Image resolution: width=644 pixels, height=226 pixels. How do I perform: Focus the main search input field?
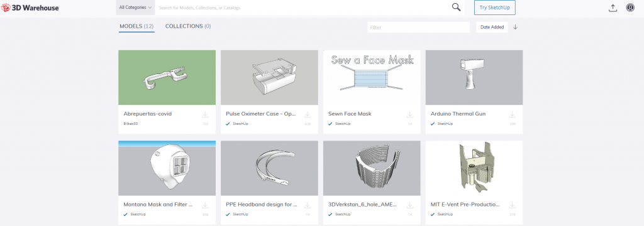[303, 8]
